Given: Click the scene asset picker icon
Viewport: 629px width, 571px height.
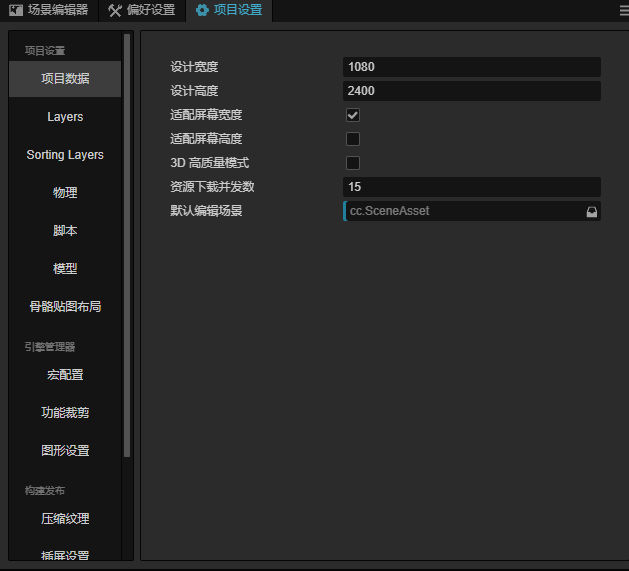Looking at the screenshot, I should tap(592, 211).
